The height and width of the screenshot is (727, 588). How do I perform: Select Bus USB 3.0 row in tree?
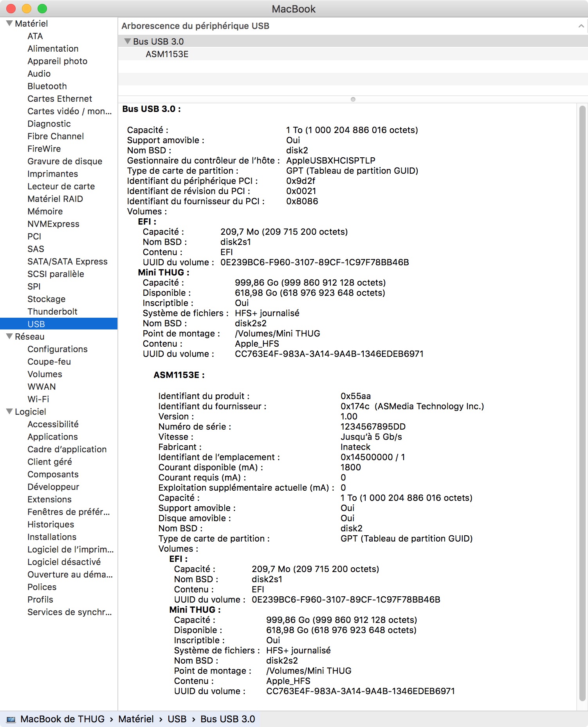pyautogui.click(x=353, y=41)
